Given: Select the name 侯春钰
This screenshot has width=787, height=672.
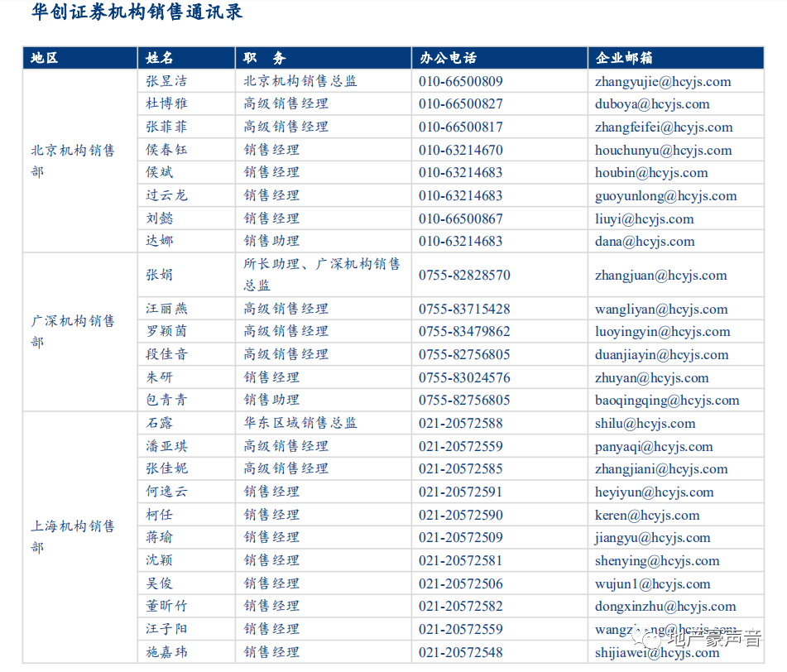Looking at the screenshot, I should (x=166, y=150).
